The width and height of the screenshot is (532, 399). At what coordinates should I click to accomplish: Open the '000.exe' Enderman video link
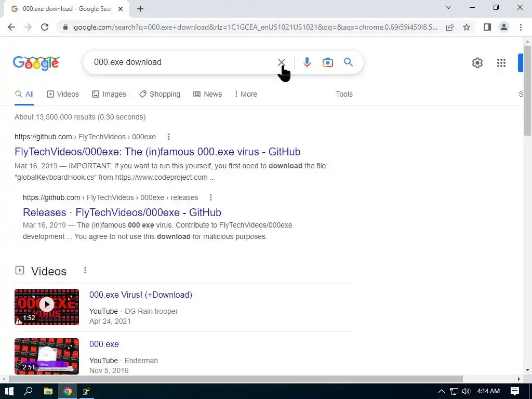[x=104, y=344]
